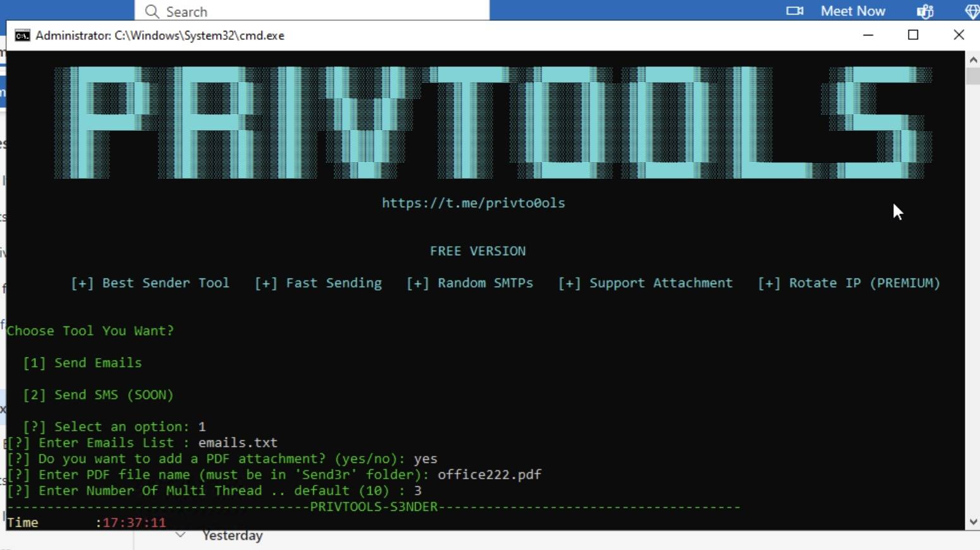Click the time value 17:37:11
Viewport: 980px width, 550px height.
(134, 523)
